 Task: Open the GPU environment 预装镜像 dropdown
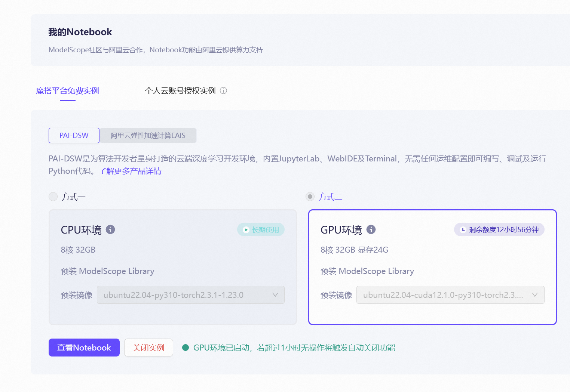450,295
